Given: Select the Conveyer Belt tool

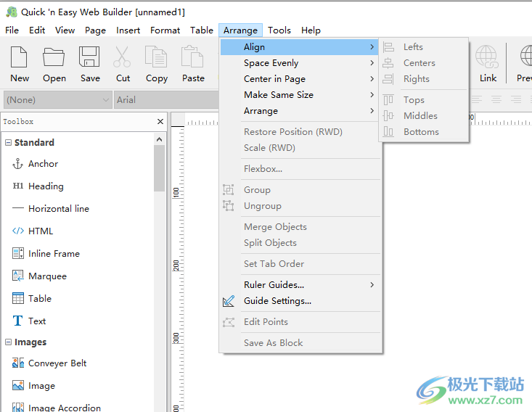Looking at the screenshot, I should 49,363.
